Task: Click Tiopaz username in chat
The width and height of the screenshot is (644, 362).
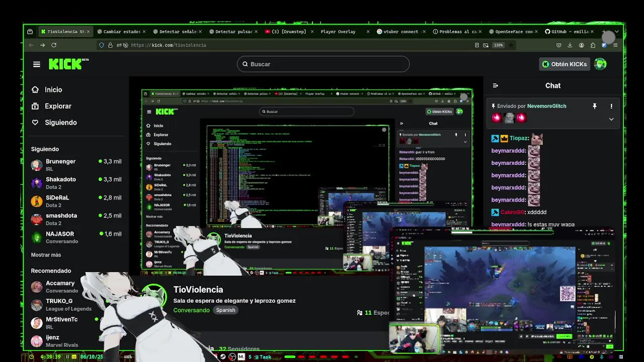Action: pos(519,138)
